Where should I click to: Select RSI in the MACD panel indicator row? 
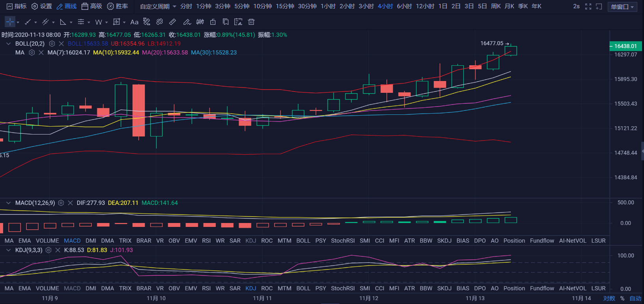206,241
